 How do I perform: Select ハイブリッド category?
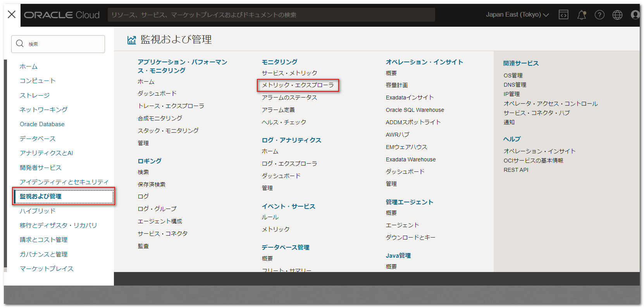coord(38,211)
